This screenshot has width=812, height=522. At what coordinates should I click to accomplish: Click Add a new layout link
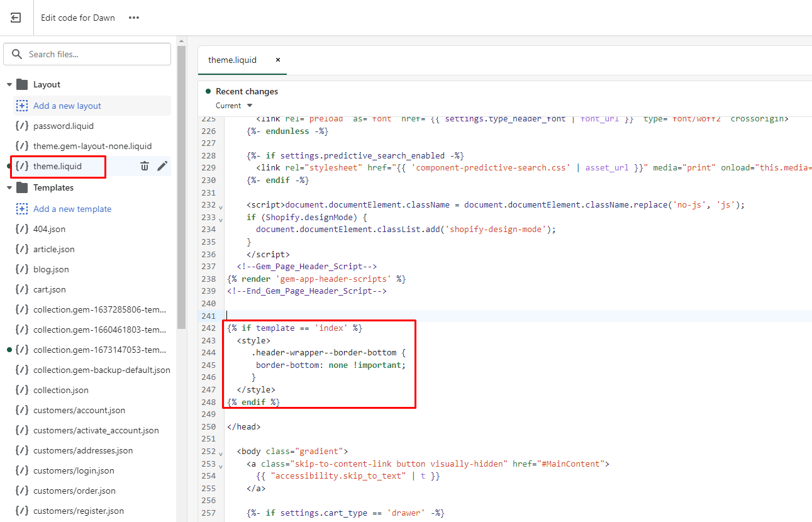pyautogui.click(x=67, y=106)
